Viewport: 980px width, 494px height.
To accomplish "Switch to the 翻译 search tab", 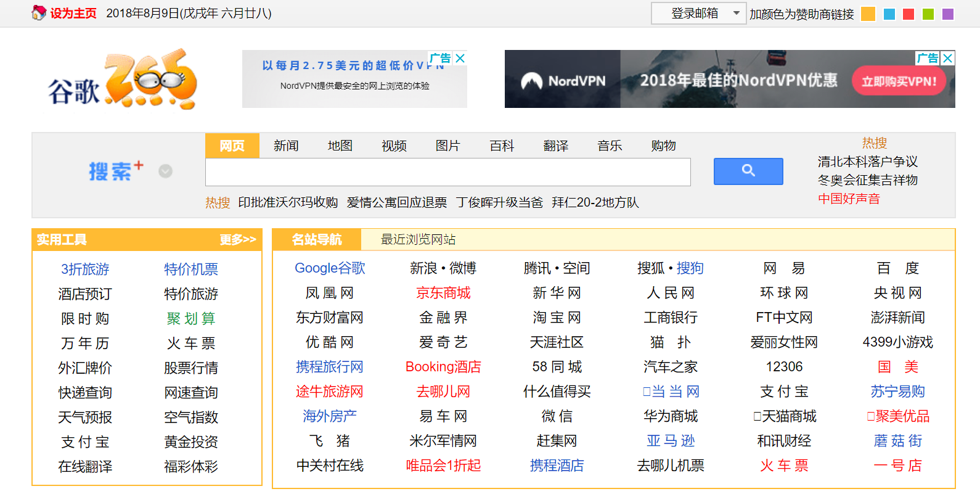I will click(x=556, y=146).
